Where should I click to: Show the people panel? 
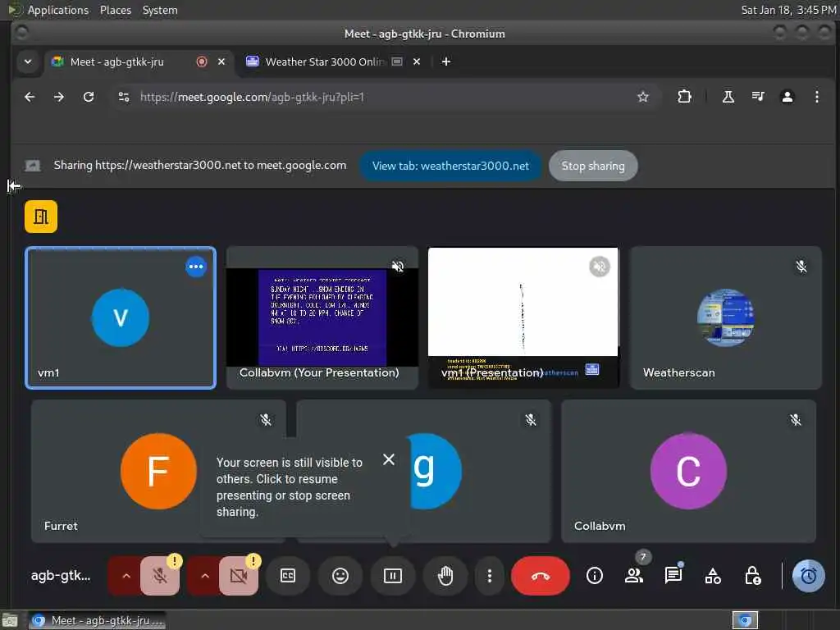coord(634,576)
